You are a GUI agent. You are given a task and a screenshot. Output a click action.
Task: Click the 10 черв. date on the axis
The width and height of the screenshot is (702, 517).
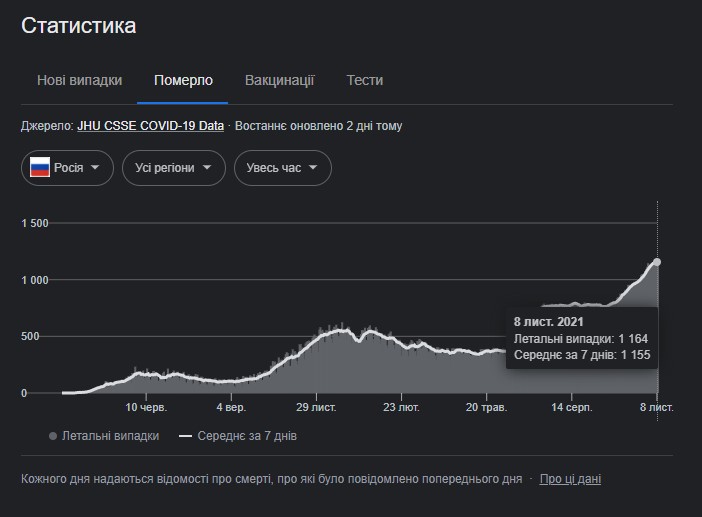coord(146,408)
